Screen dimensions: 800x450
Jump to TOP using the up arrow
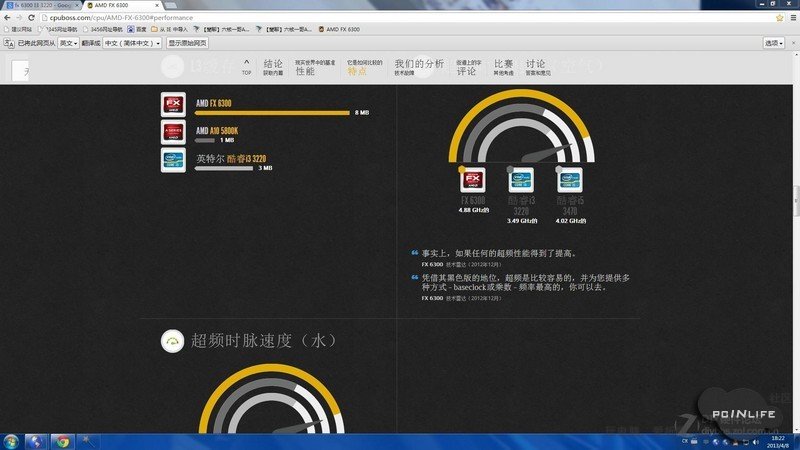[246, 67]
